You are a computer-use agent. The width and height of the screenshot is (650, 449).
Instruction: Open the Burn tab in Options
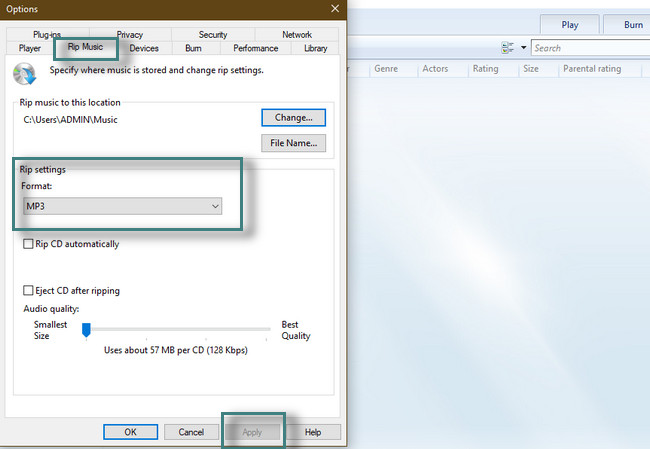(193, 48)
